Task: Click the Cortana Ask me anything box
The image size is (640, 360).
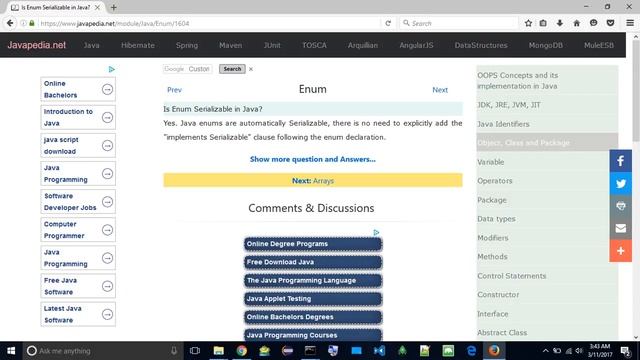Action: tap(102, 351)
